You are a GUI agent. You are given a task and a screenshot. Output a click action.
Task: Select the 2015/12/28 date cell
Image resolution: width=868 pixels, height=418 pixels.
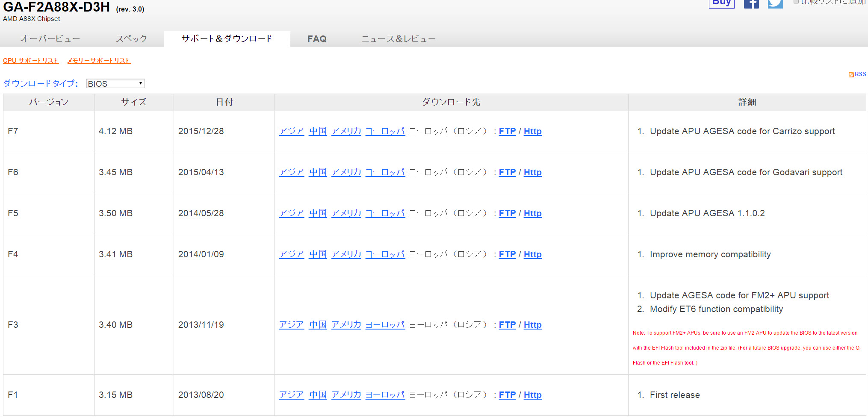pos(224,131)
